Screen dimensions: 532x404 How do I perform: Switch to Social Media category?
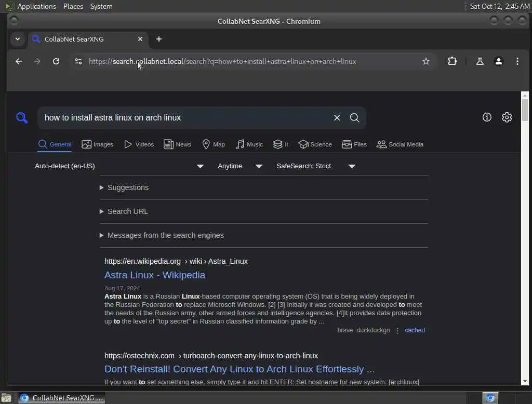pyautogui.click(x=400, y=144)
